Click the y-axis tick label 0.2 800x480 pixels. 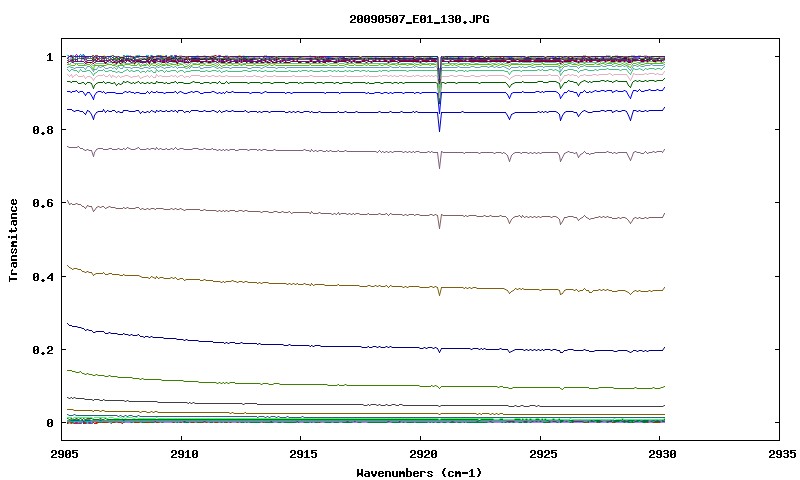coord(42,350)
